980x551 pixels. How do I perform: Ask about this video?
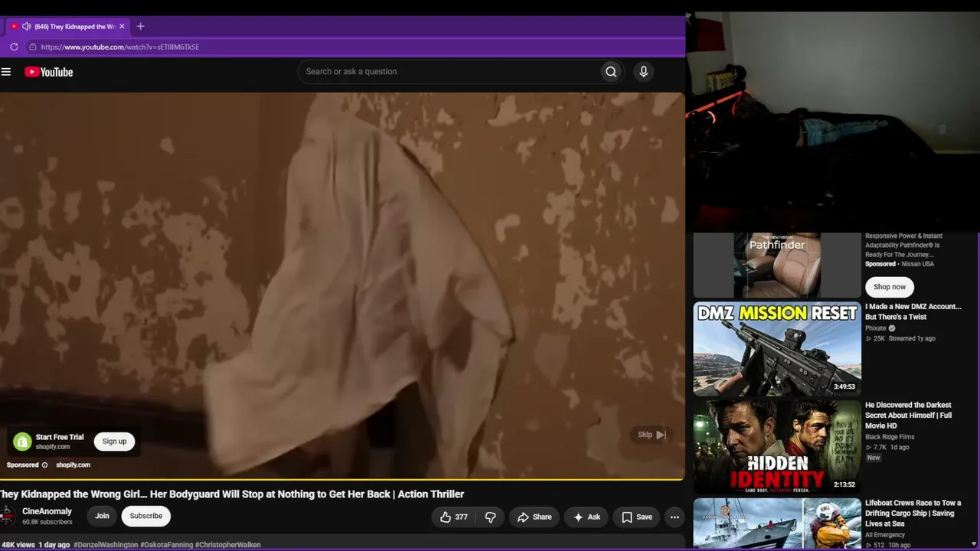tap(586, 517)
